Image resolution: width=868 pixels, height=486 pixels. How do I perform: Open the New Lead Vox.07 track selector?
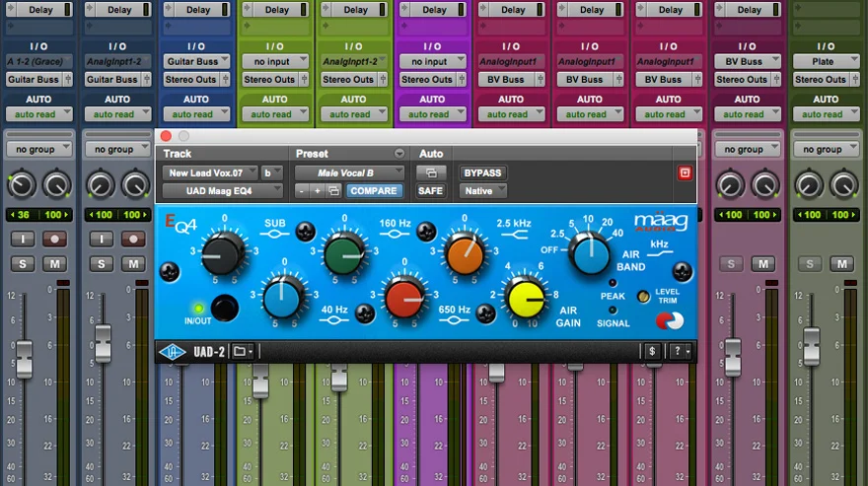(x=210, y=174)
